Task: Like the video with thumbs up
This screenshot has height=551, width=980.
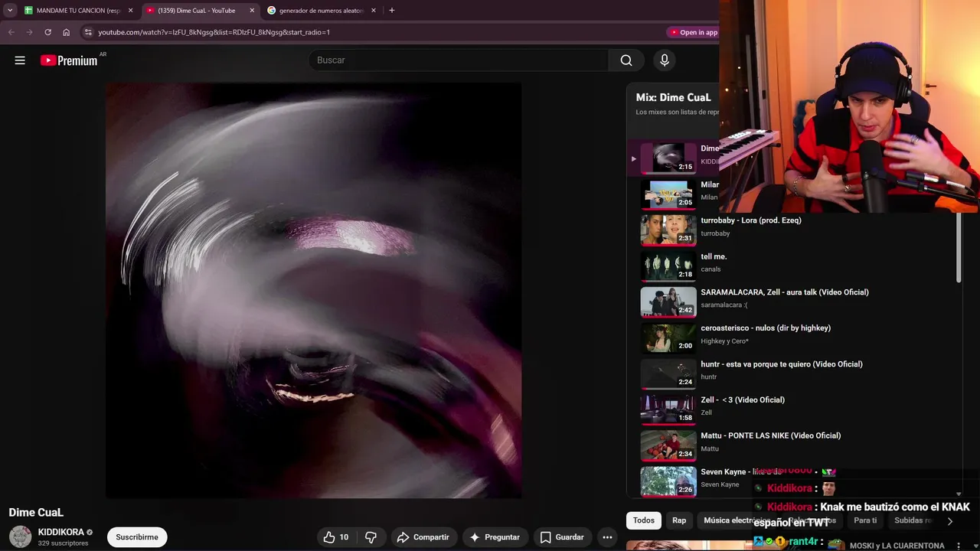Action: (336, 537)
